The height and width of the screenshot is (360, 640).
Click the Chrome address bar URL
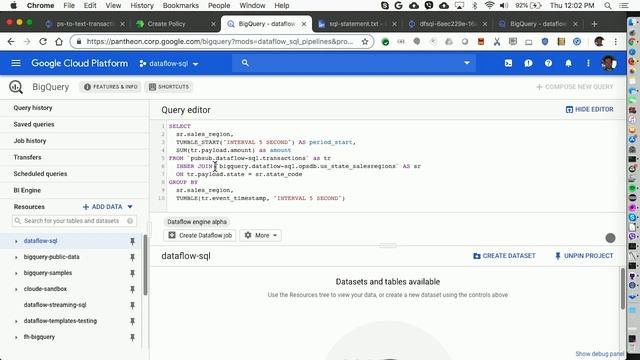coord(220,42)
